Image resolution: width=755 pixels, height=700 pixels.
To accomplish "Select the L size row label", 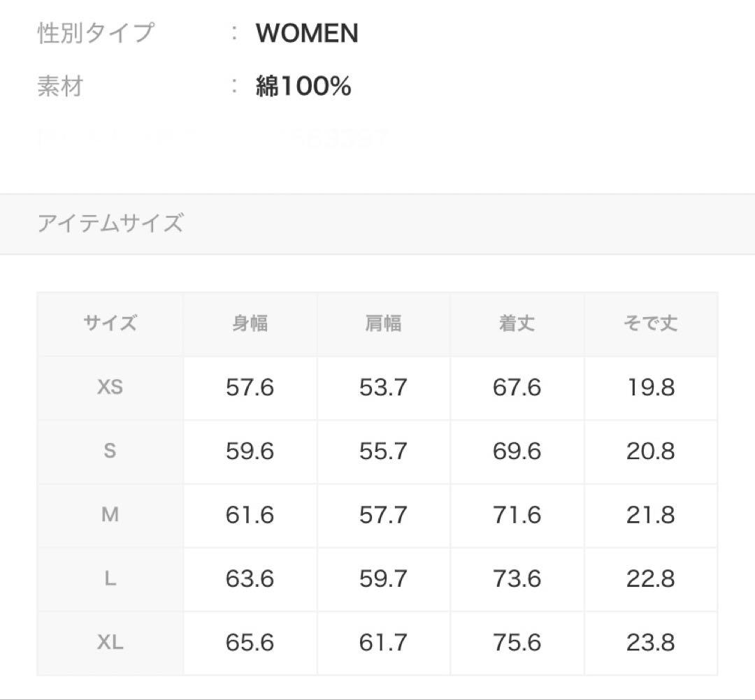I will [110, 579].
